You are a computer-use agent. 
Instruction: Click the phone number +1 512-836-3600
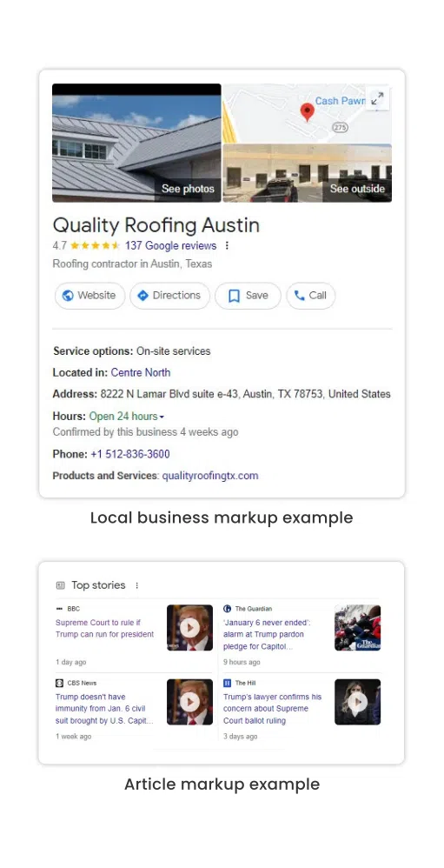point(130,454)
